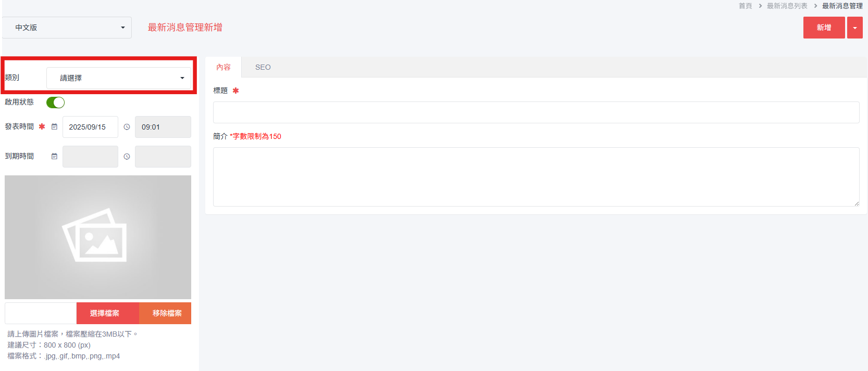Click the 請上傳圖片檔案 upload hint
This screenshot has height=371, width=868.
(x=72, y=334)
